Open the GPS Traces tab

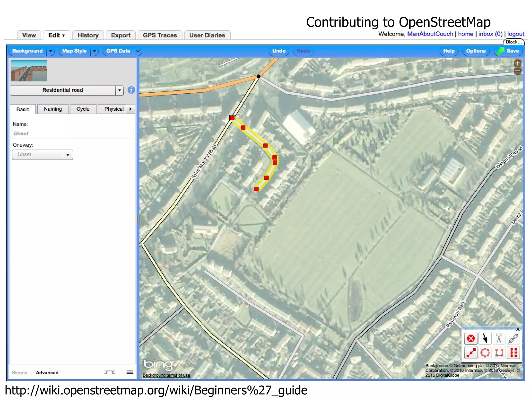[160, 35]
